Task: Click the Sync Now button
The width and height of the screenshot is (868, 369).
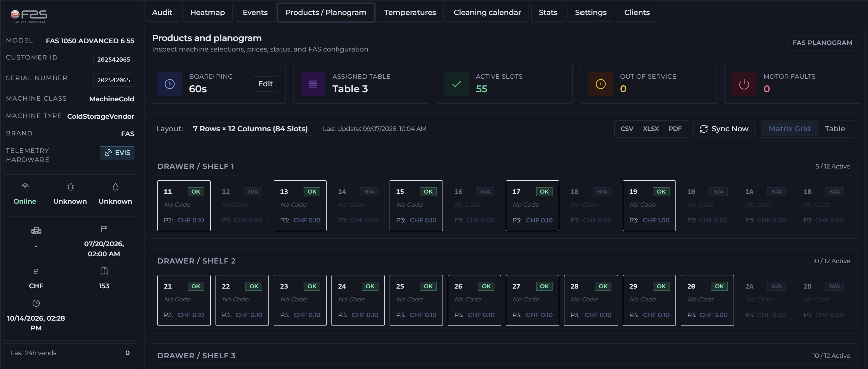Action: coord(724,129)
